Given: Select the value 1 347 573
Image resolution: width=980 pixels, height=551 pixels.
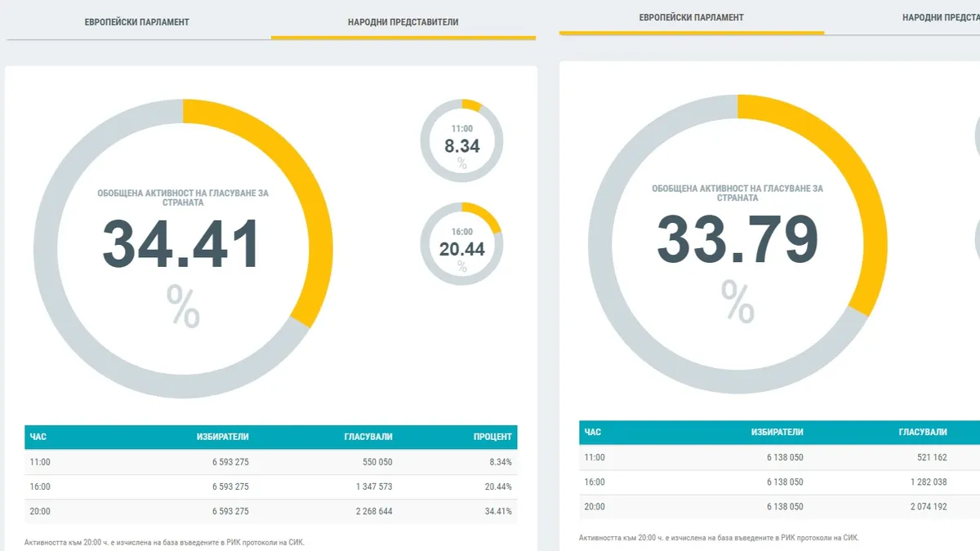Looking at the screenshot, I should click(x=372, y=487).
